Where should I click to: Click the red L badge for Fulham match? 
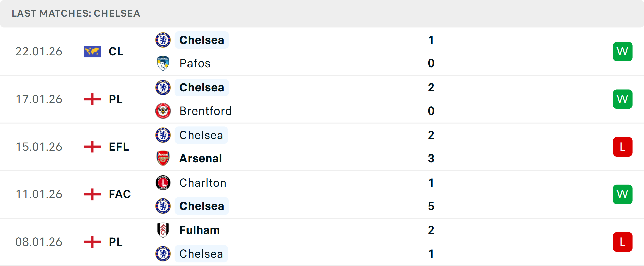623,242
